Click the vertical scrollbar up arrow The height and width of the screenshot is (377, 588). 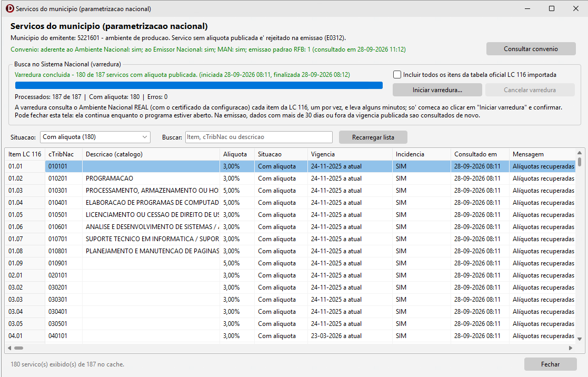coord(580,153)
